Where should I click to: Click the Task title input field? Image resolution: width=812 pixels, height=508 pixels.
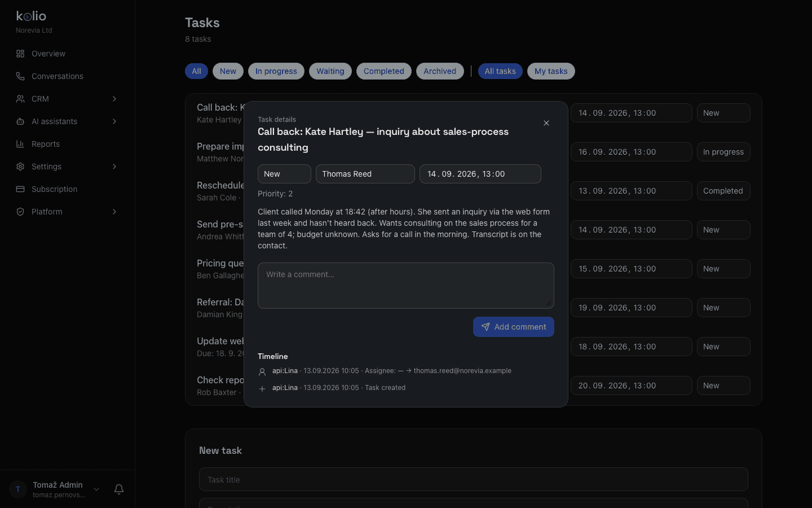click(x=474, y=479)
